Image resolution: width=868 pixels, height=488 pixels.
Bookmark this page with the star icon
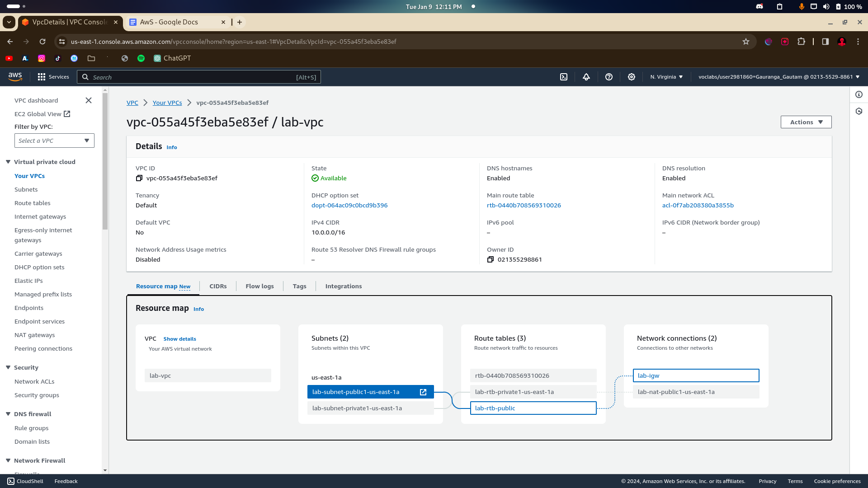(x=746, y=42)
